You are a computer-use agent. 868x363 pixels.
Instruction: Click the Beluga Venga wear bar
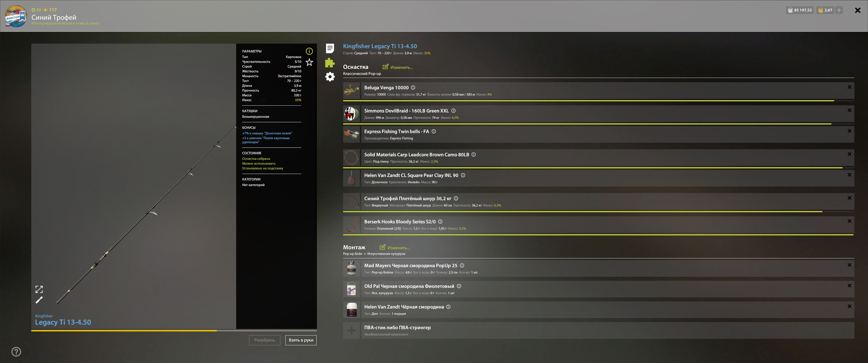(598, 101)
